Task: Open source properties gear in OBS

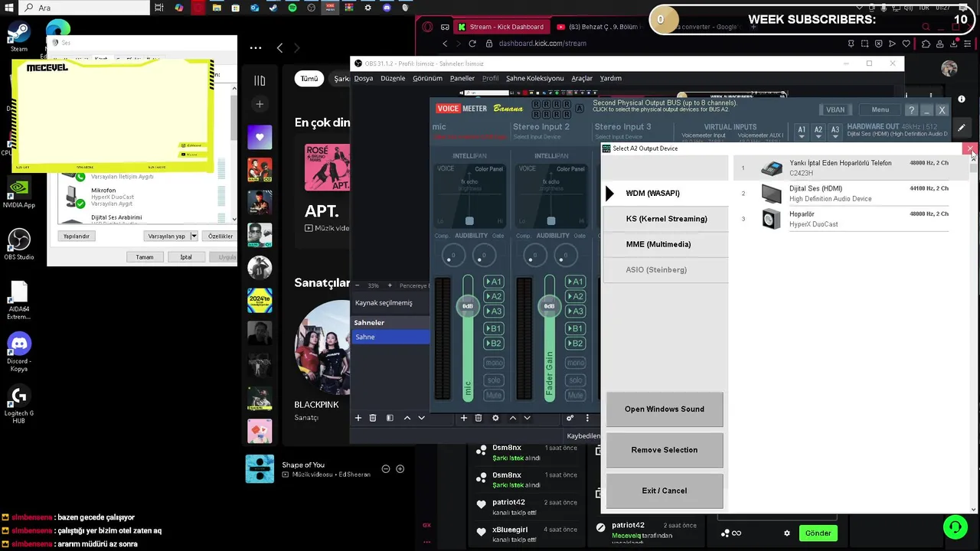Action: coord(495,418)
